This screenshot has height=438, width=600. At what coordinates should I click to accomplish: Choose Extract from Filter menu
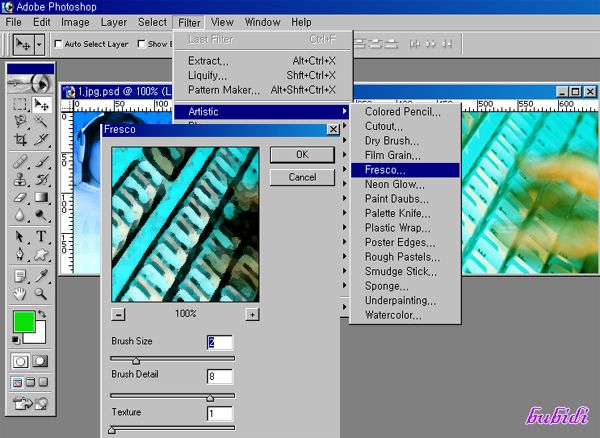coord(262,61)
